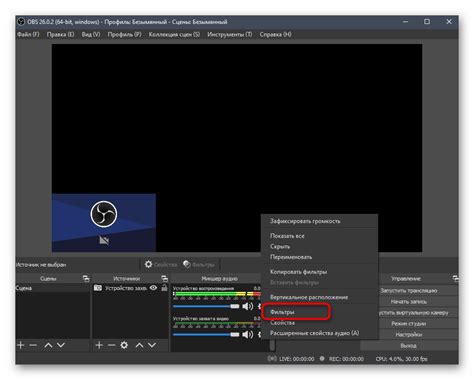474x380 pixels.
Task: Open the Вид (V) menu
Action: coord(91,34)
